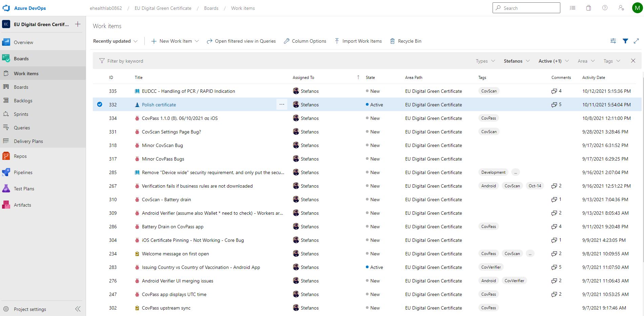The image size is (644, 316).
Task: Click Column Options button
Action: [x=305, y=41]
